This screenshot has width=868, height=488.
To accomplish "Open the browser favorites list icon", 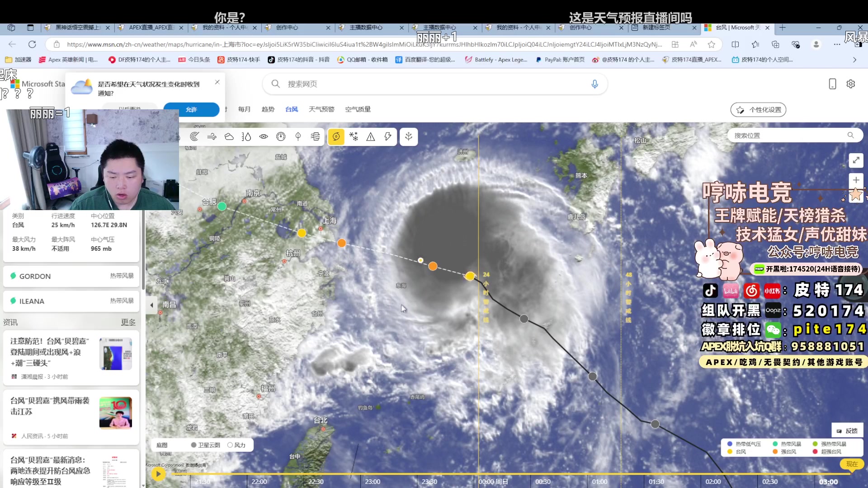I will click(755, 44).
